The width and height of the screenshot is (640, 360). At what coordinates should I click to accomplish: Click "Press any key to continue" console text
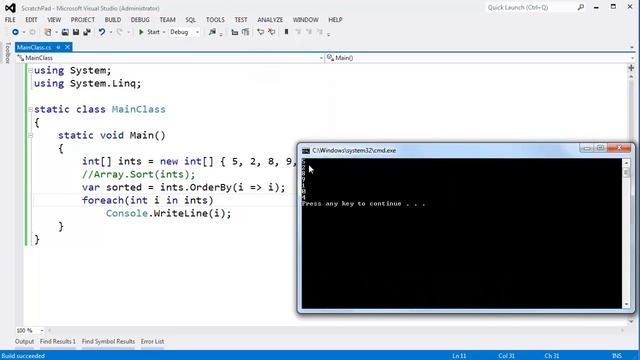click(x=363, y=203)
